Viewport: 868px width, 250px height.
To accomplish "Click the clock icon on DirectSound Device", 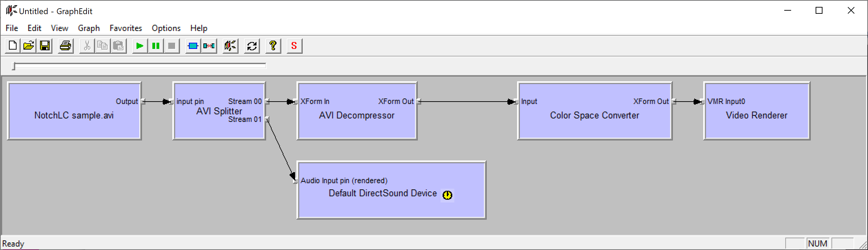I will (447, 195).
